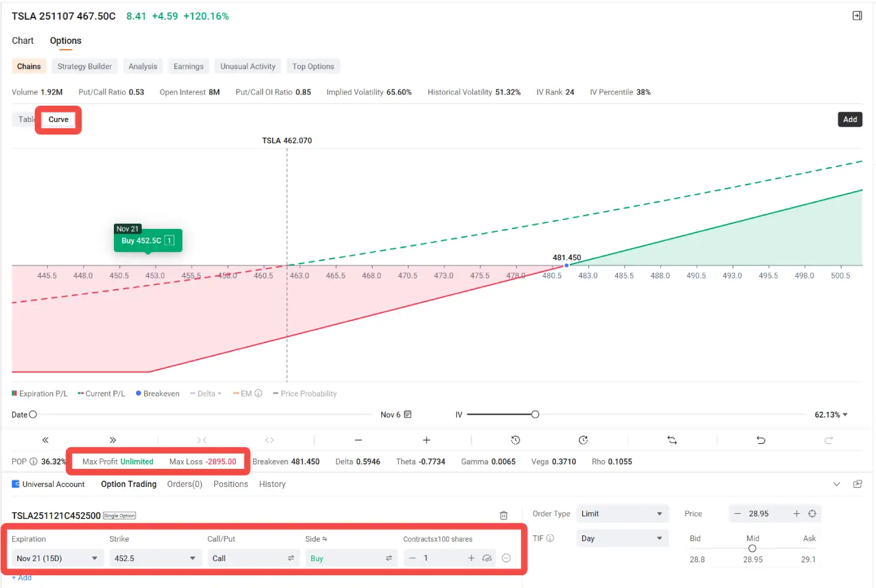Move expiration earlier with counter-clockwise clock icon
The image size is (876, 588).
(516, 440)
